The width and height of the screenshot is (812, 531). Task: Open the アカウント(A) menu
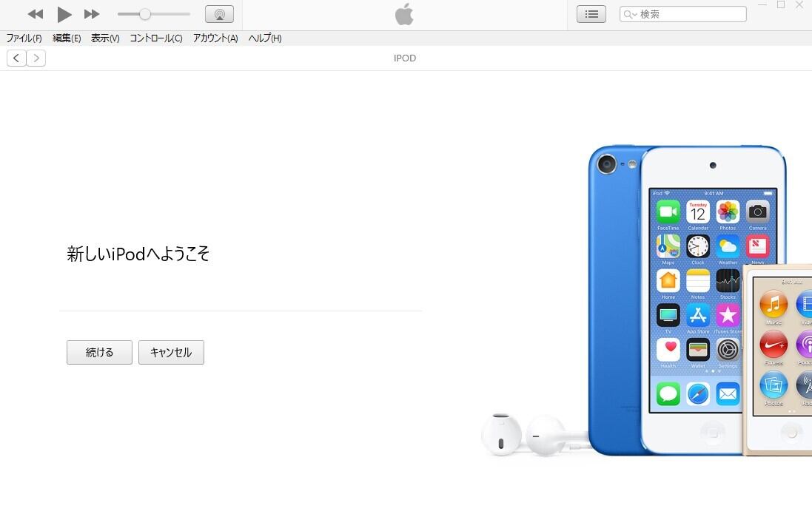(x=215, y=38)
